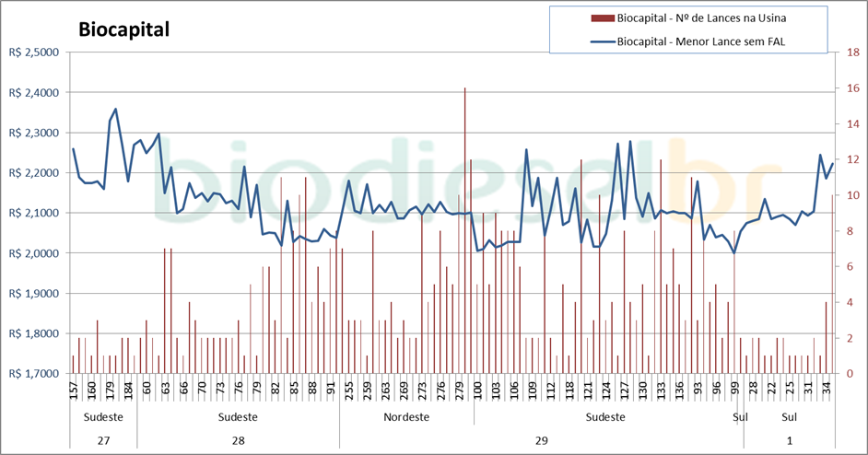868x455 pixels.
Task: Click the Sudeste region label above group 28
Action: 238,417
